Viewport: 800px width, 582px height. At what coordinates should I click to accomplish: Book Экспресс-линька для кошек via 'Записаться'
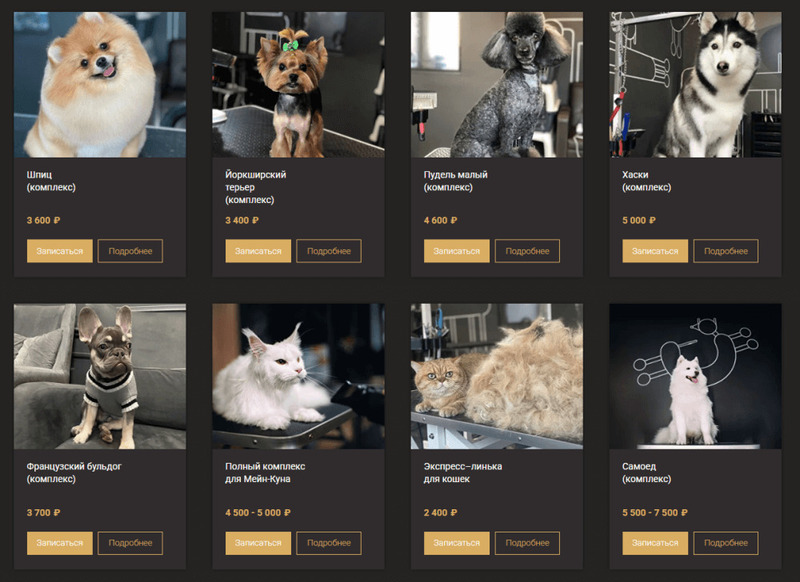[x=457, y=543]
